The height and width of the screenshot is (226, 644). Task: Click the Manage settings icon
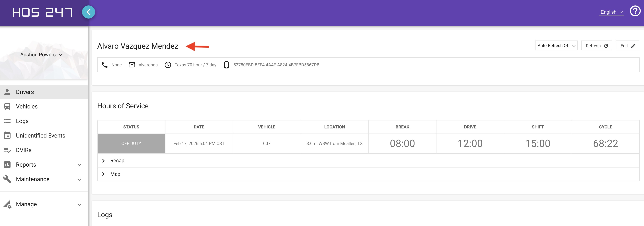pos(7,204)
